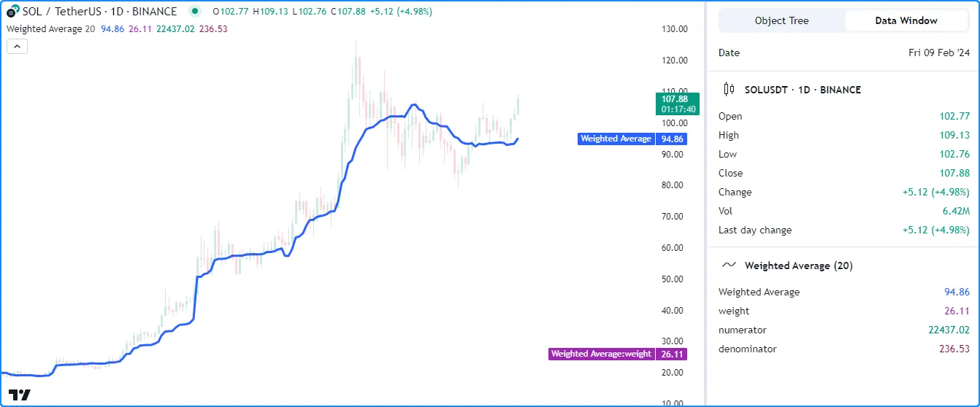This screenshot has height=407, width=980.
Task: Click the green market status dot
Action: pyautogui.click(x=194, y=12)
